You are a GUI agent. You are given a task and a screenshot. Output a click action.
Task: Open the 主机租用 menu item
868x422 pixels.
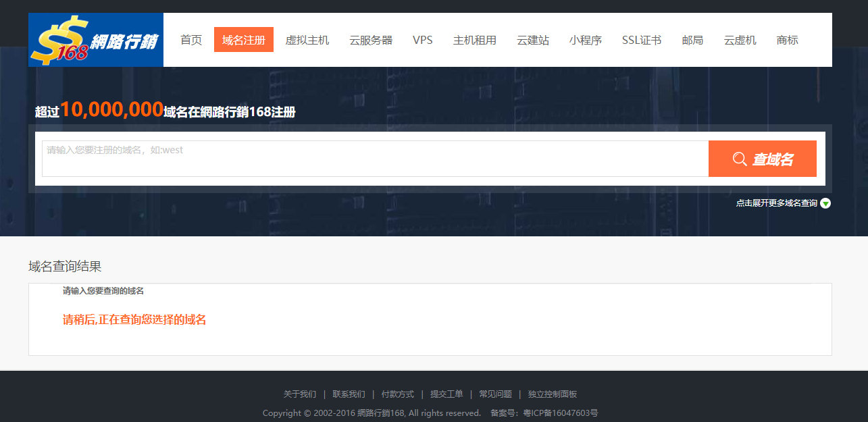click(475, 40)
